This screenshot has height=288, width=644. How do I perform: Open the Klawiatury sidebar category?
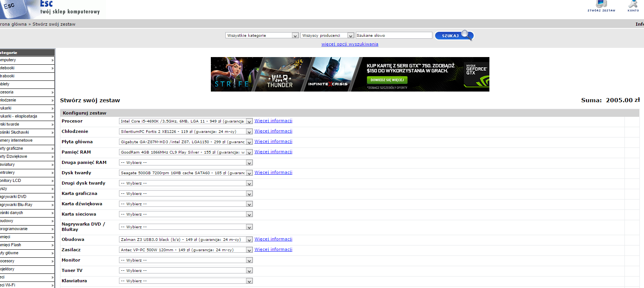tap(27, 165)
